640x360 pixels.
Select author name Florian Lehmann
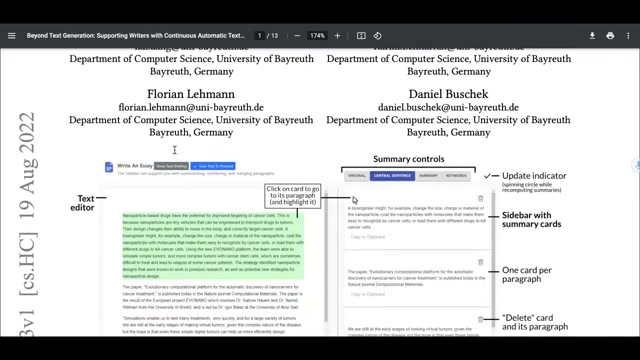(x=191, y=94)
